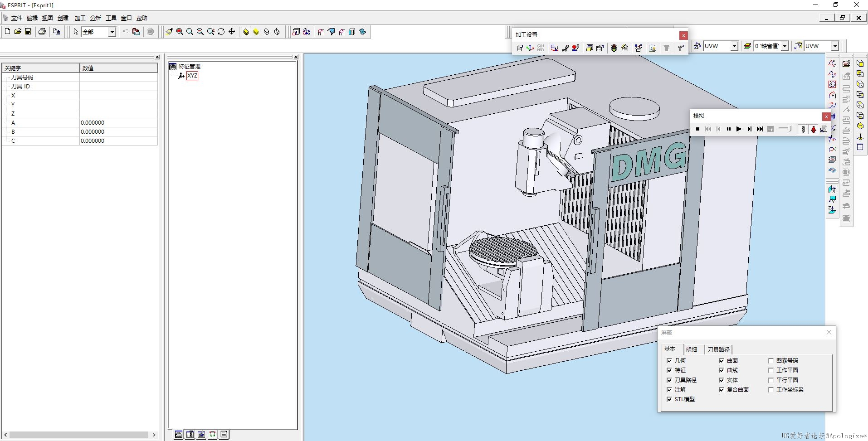Click the Redraw brush icon
This screenshot has height=441, width=868.
pos(169,32)
